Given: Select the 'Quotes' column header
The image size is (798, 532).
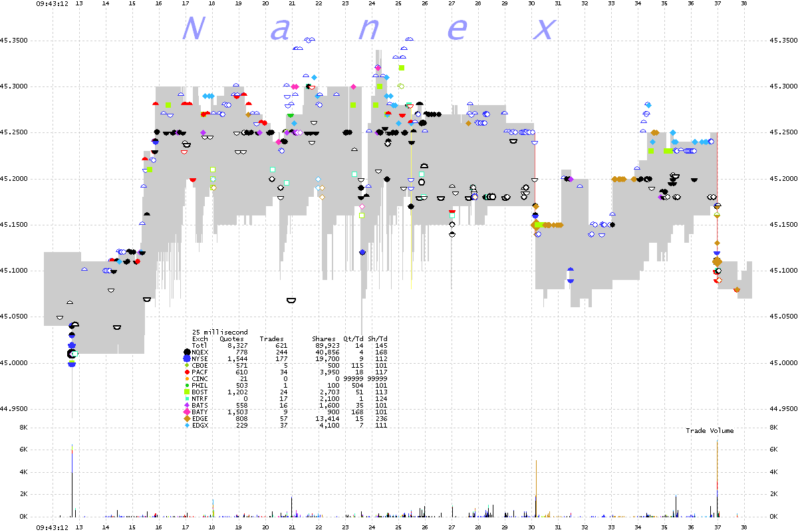Looking at the screenshot, I should 231,338.
